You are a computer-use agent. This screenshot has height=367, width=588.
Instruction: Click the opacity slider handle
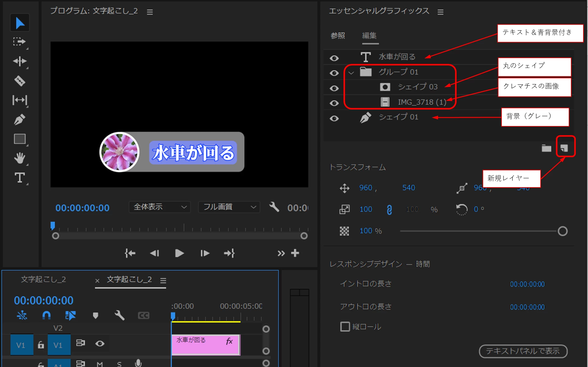coord(562,231)
